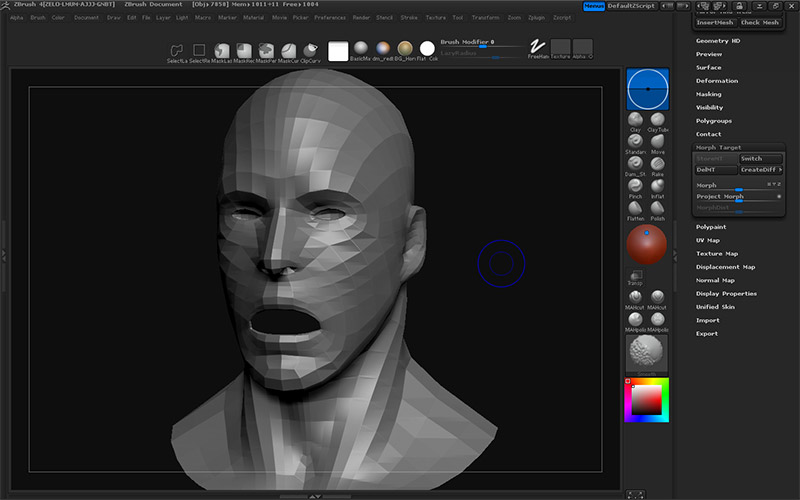Select the Inflat brush icon
Viewport: 800px width, 500px height.
click(x=658, y=186)
